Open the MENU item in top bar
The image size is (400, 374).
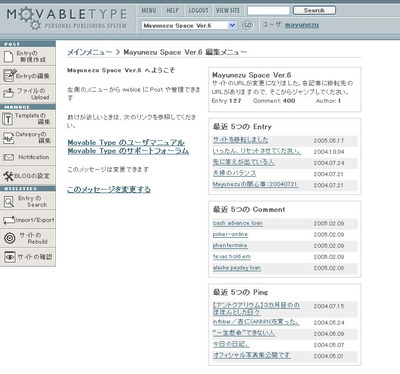pyautogui.click(x=149, y=11)
